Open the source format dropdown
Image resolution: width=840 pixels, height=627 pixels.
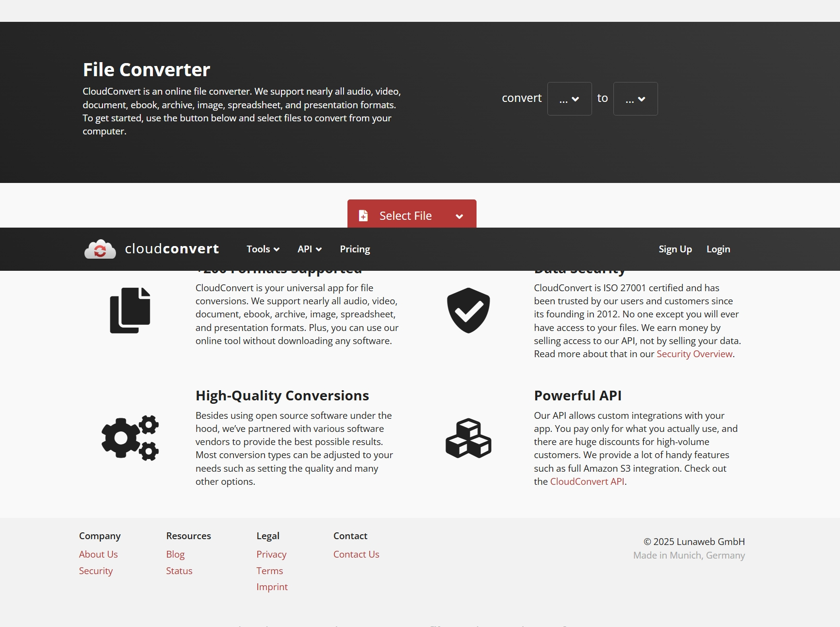(569, 99)
